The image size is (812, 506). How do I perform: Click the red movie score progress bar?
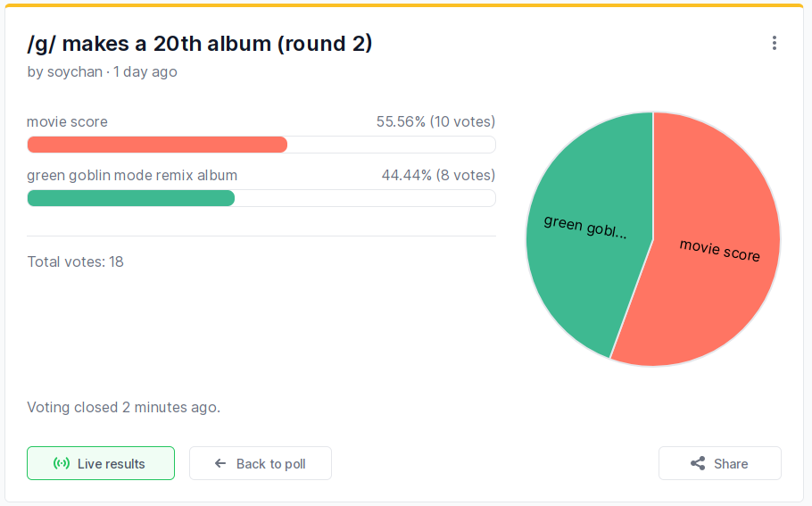click(x=157, y=145)
